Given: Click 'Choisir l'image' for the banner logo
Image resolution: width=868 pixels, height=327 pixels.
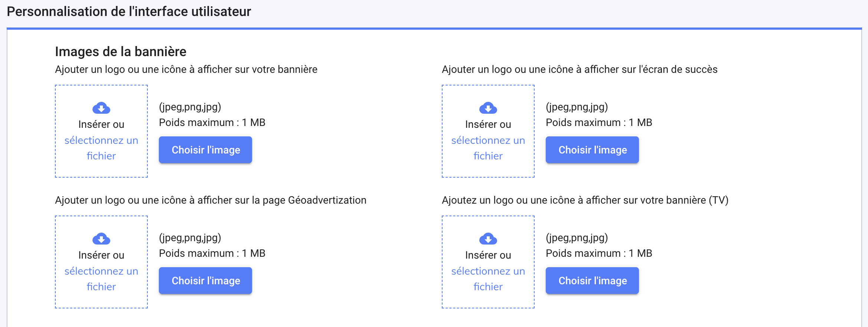Looking at the screenshot, I should (x=205, y=150).
